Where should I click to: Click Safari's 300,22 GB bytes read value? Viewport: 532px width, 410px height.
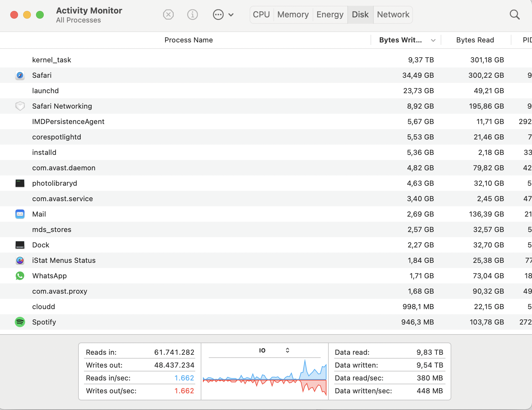coord(486,75)
